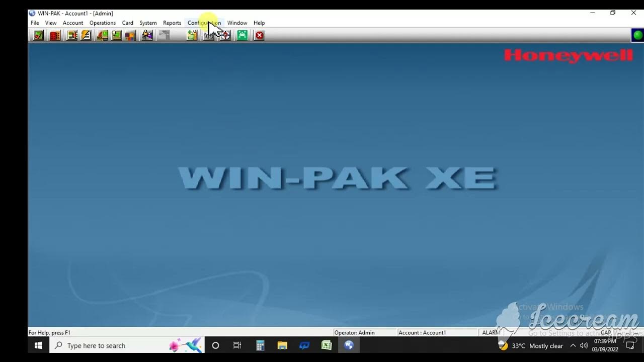Click the ALARM status bar indicator
Screen dimensions: 644x362
pos(491,332)
